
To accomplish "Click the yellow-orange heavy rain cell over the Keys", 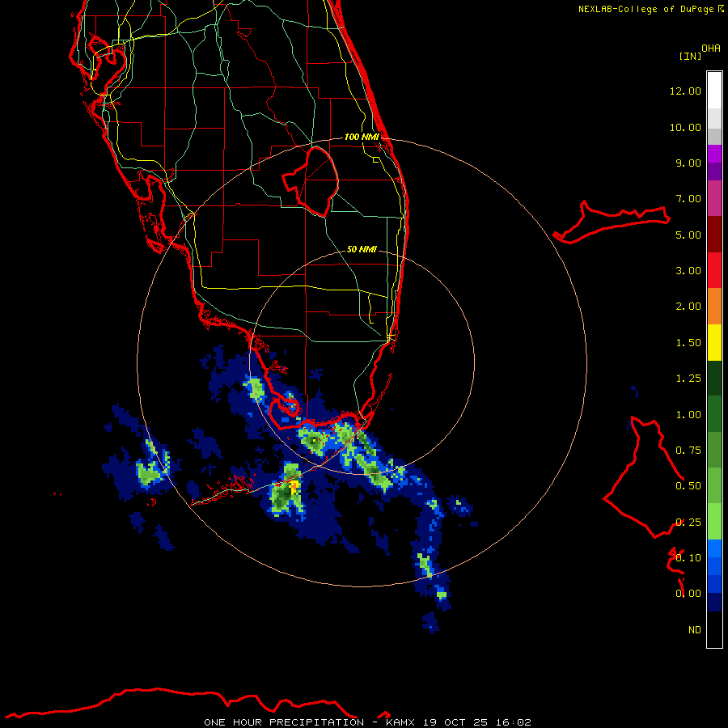I will 294,487.
